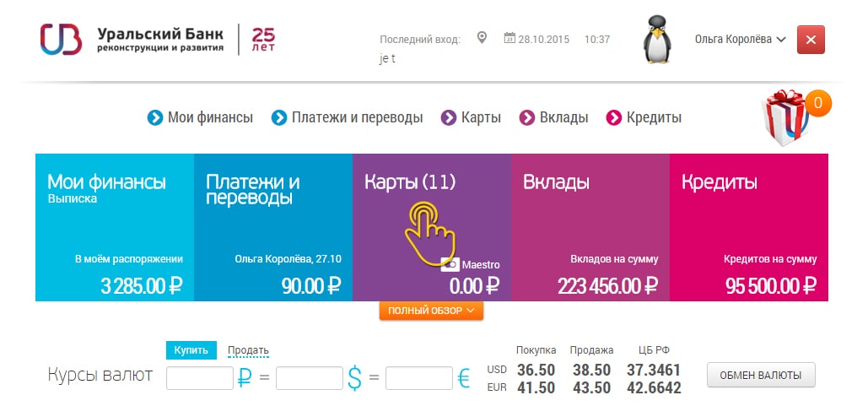This screenshot has width=868, height=406.
Task: Click the Ural Bank logo
Action: coord(61,40)
